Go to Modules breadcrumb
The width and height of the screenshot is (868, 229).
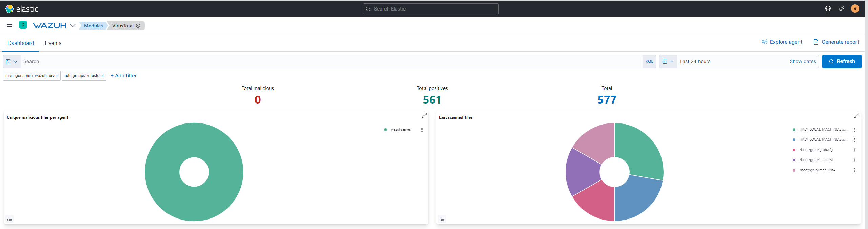[93, 26]
